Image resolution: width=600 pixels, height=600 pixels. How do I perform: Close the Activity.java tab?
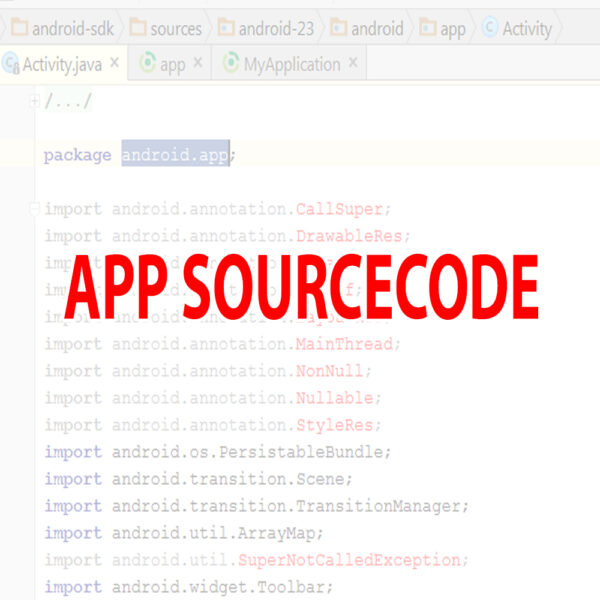point(116,64)
